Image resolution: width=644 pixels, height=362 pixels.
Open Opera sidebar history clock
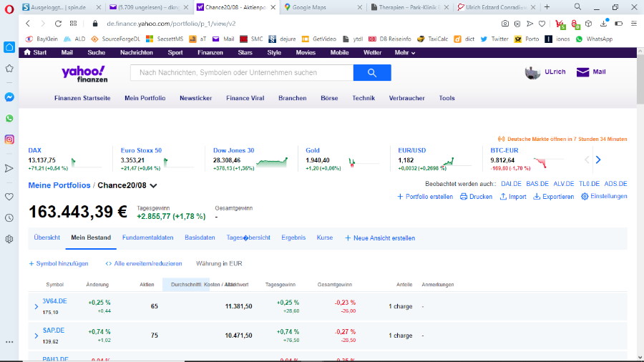[9, 217]
